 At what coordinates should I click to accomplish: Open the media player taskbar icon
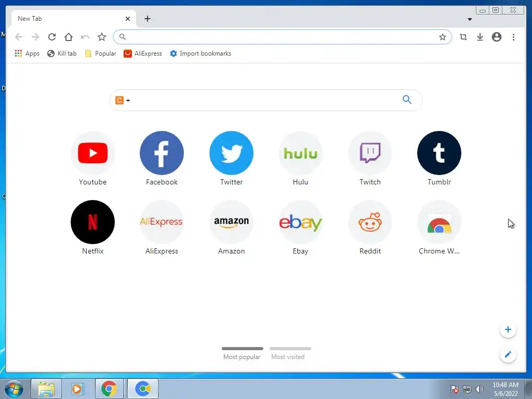coord(78,389)
